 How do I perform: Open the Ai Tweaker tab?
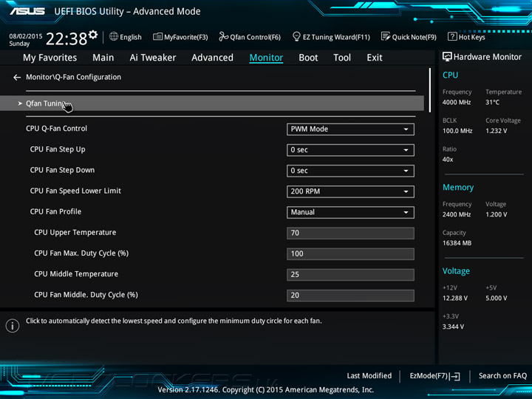point(153,58)
